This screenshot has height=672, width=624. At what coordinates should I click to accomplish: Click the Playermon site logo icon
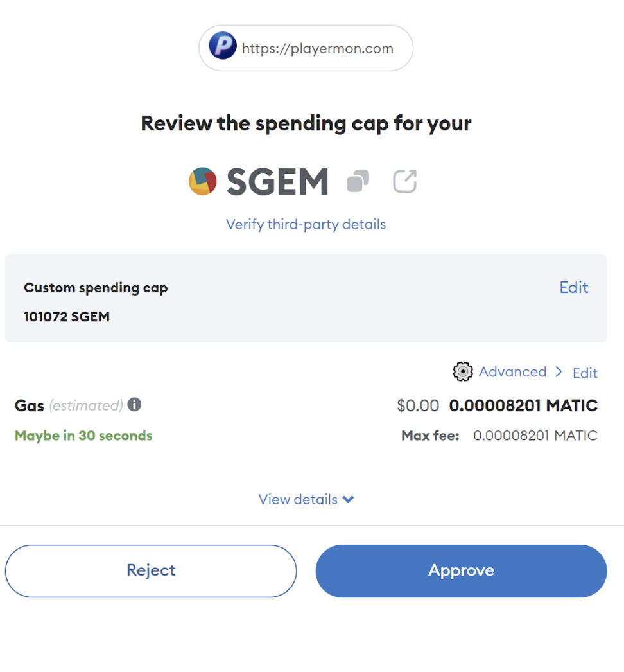(x=223, y=47)
